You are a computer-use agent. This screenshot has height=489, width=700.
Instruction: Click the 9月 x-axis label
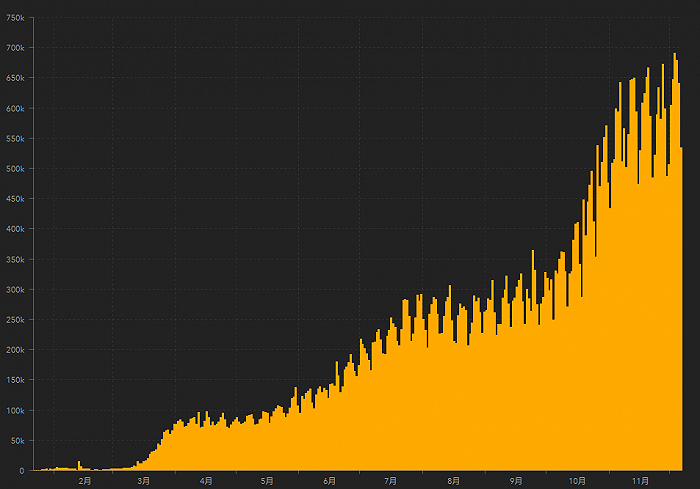pyautogui.click(x=516, y=481)
